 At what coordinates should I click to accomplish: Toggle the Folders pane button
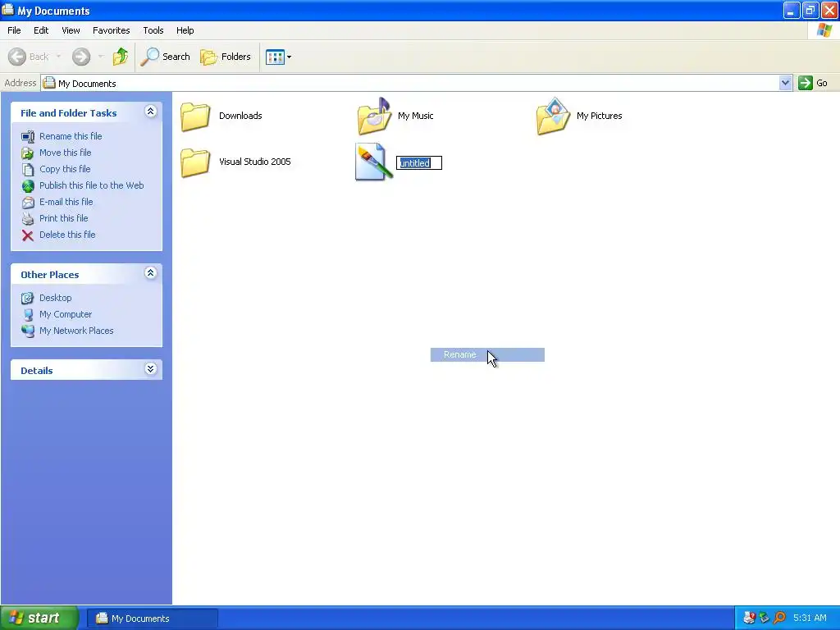point(226,57)
